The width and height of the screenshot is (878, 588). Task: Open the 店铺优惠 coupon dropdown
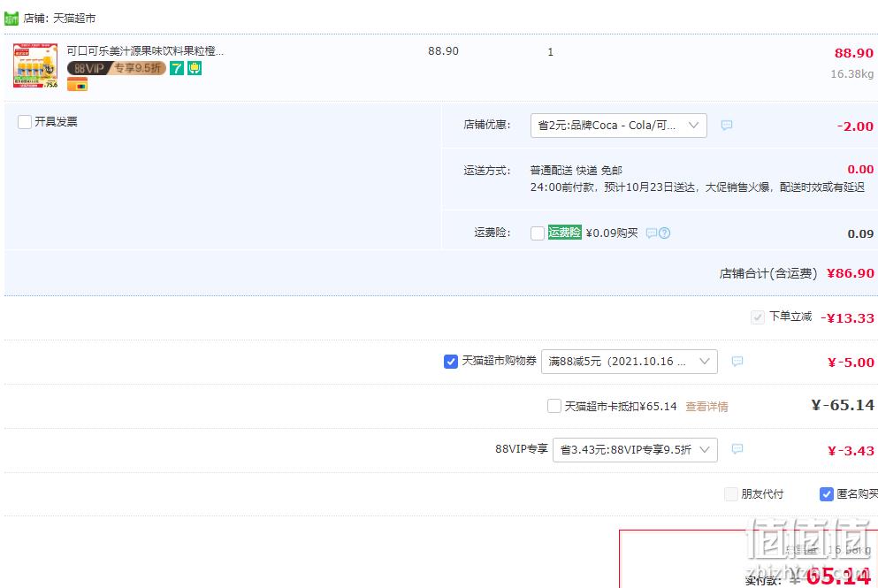click(619, 126)
